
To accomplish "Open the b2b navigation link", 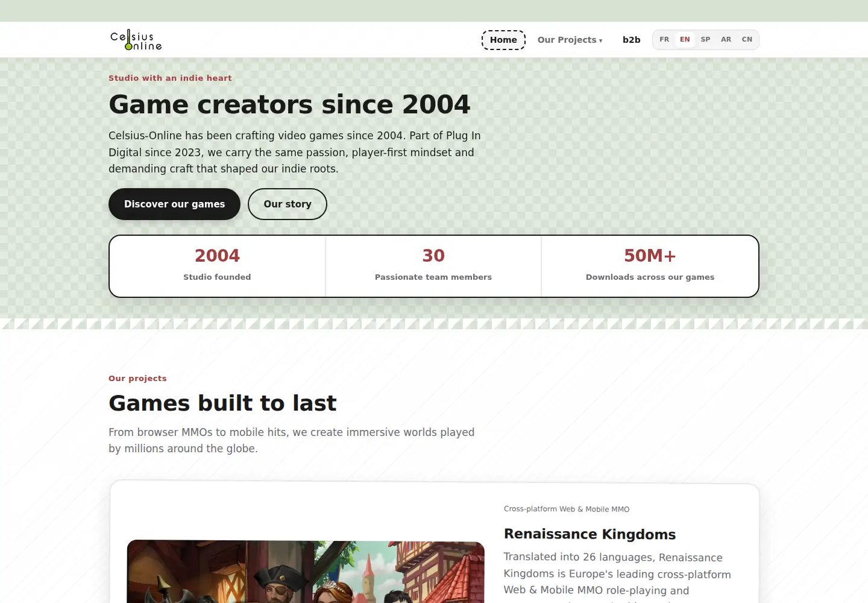I will pyautogui.click(x=631, y=40).
